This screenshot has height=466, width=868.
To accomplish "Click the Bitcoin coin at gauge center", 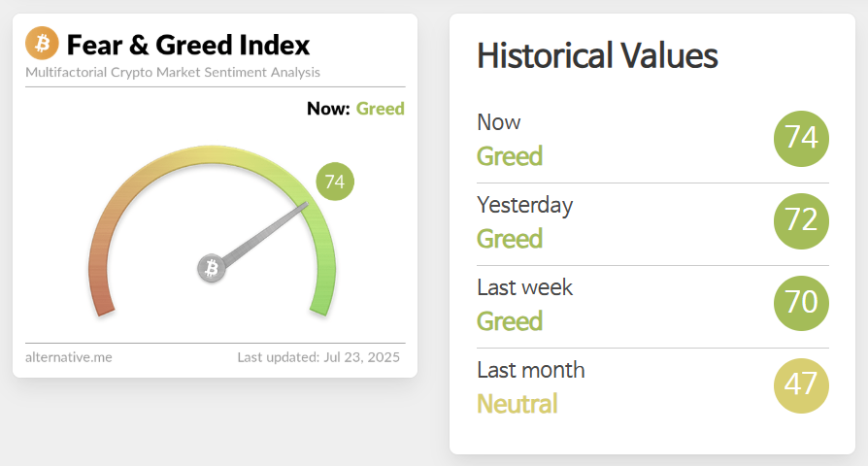I will (212, 268).
